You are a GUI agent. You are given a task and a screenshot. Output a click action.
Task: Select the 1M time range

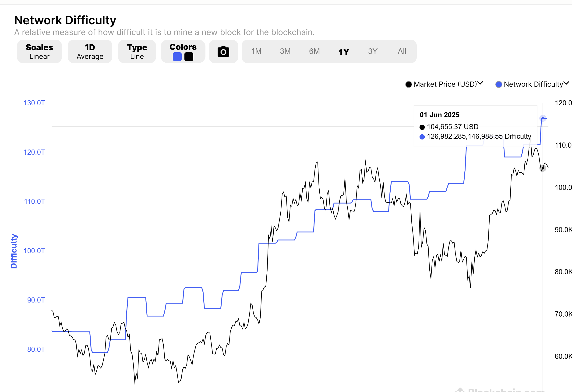pos(256,51)
